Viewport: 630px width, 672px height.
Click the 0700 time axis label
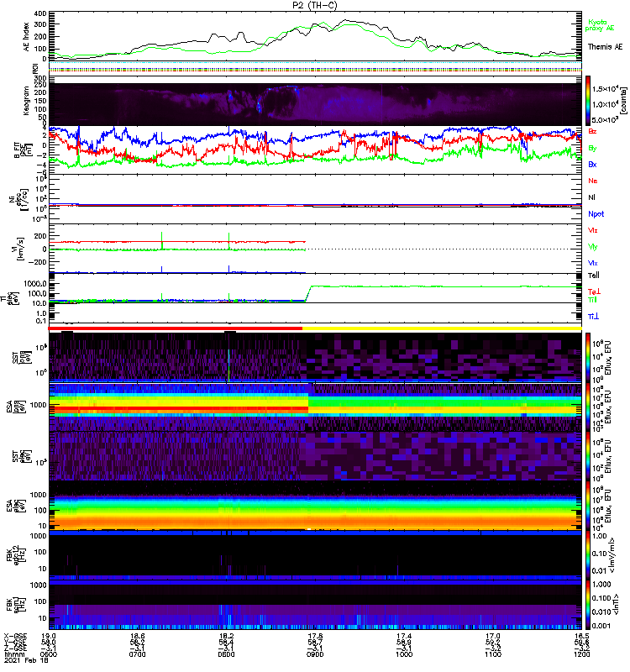tap(137, 654)
